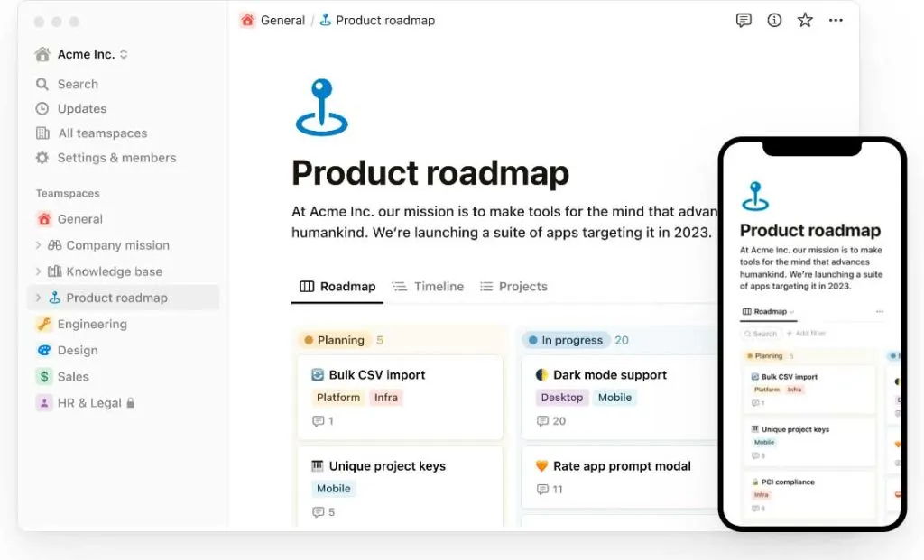
Task: Select the orange Planning status label
Action: (335, 340)
